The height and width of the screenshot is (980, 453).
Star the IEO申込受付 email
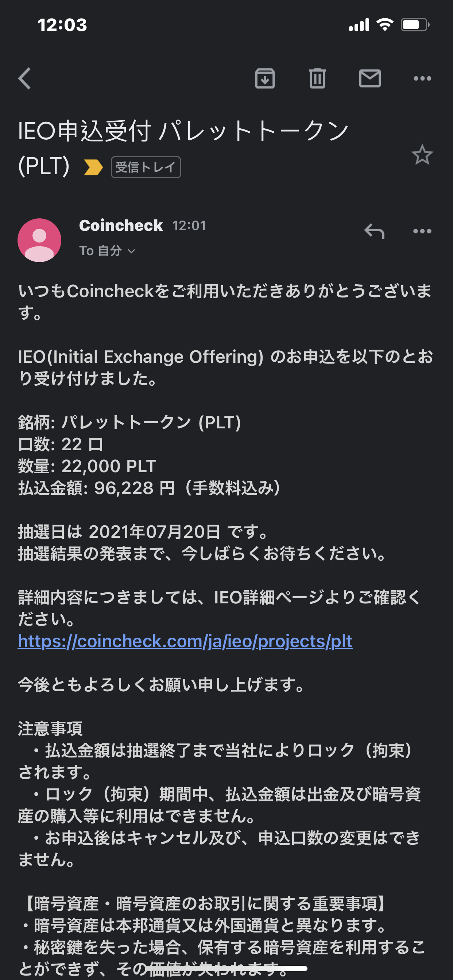(x=422, y=155)
